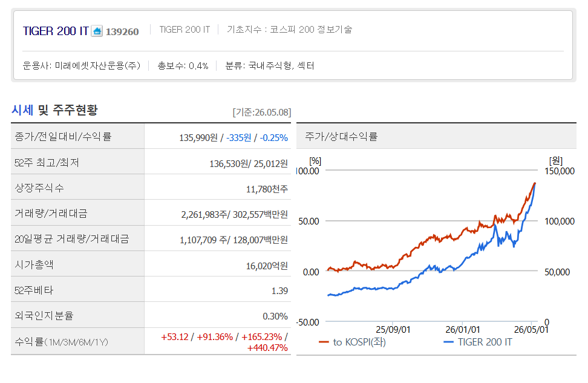
Task: Click the blue TIGER 200 IT legend swatch
Action: [x=448, y=342]
